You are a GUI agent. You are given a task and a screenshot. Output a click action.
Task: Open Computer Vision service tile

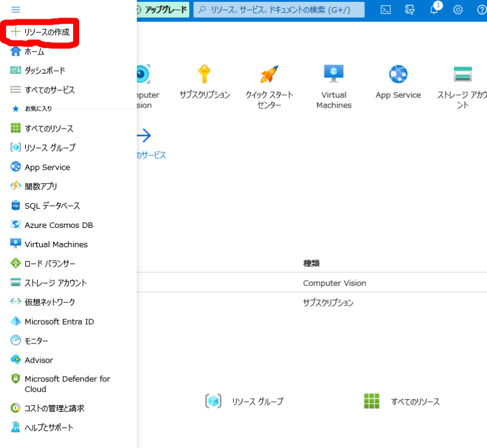[x=147, y=86]
